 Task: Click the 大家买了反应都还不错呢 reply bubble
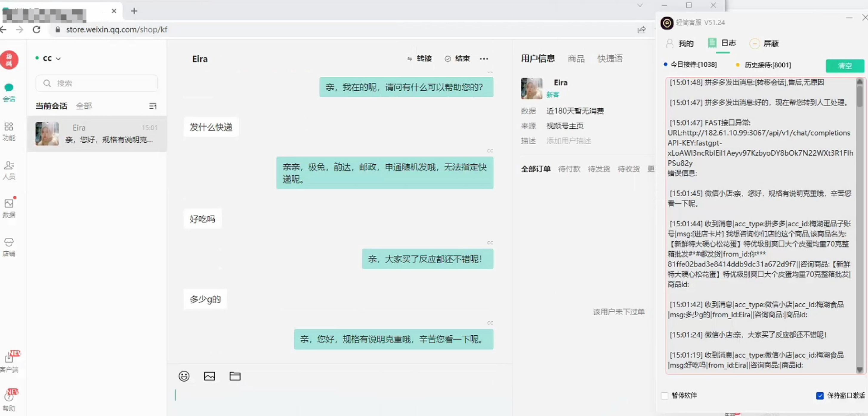428,259
